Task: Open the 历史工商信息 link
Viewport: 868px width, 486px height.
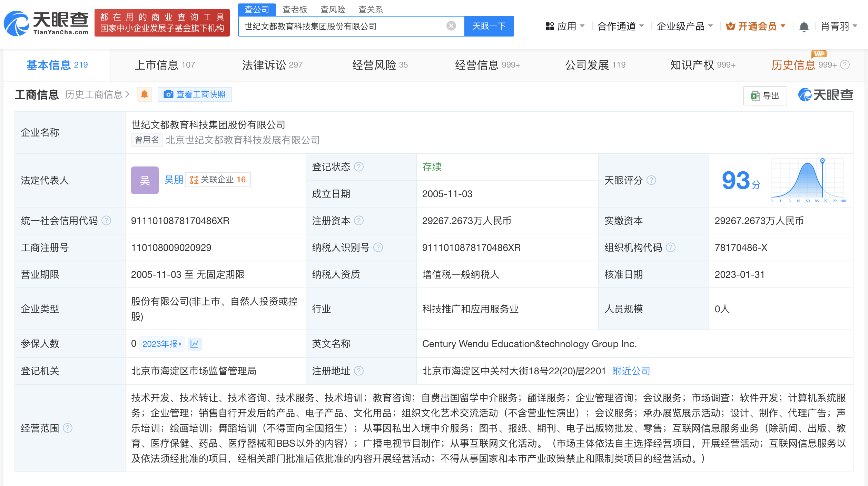Action: (x=97, y=94)
